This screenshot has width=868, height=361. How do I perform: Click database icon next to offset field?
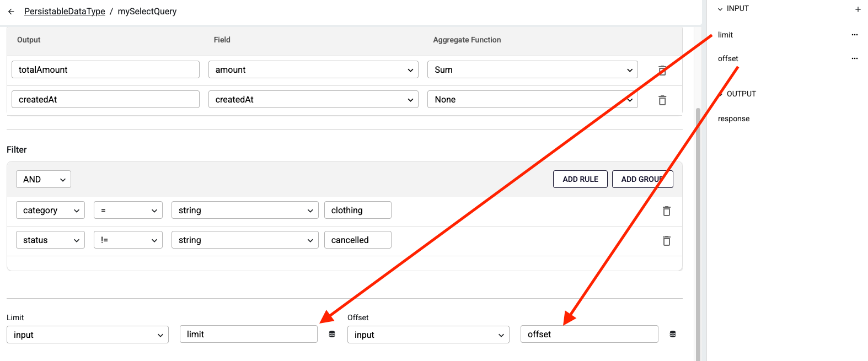point(673,334)
